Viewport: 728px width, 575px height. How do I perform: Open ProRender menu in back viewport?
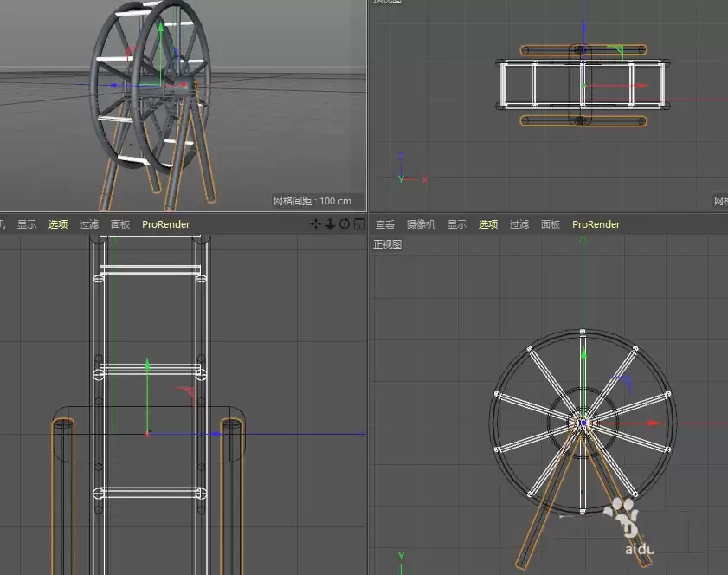[x=165, y=223]
